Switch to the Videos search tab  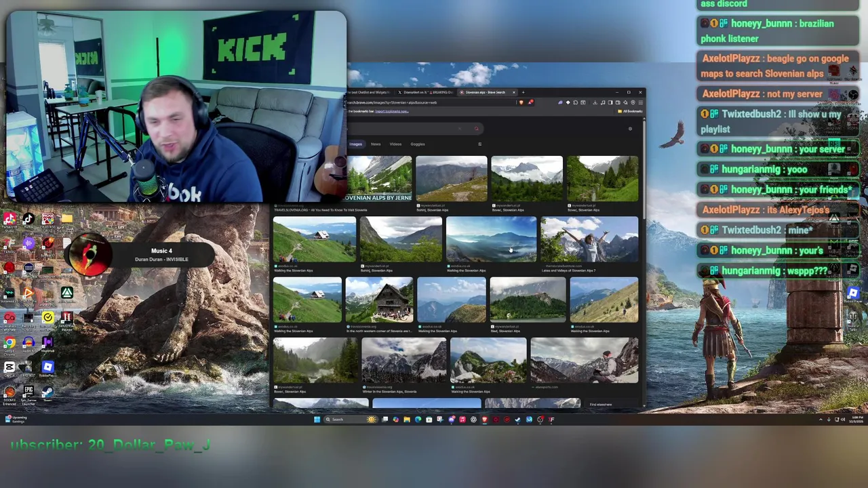pos(395,144)
